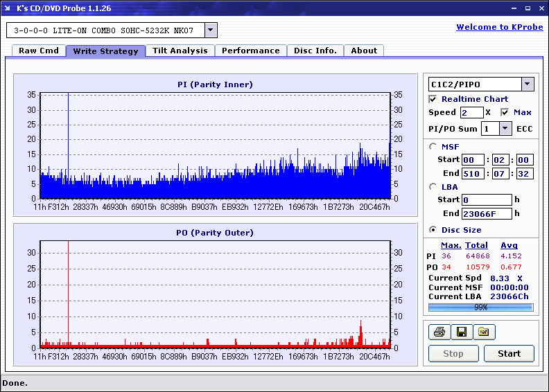This screenshot has width=549, height=392.
Task: Uncheck the Max speed checkbox
Action: click(505, 112)
